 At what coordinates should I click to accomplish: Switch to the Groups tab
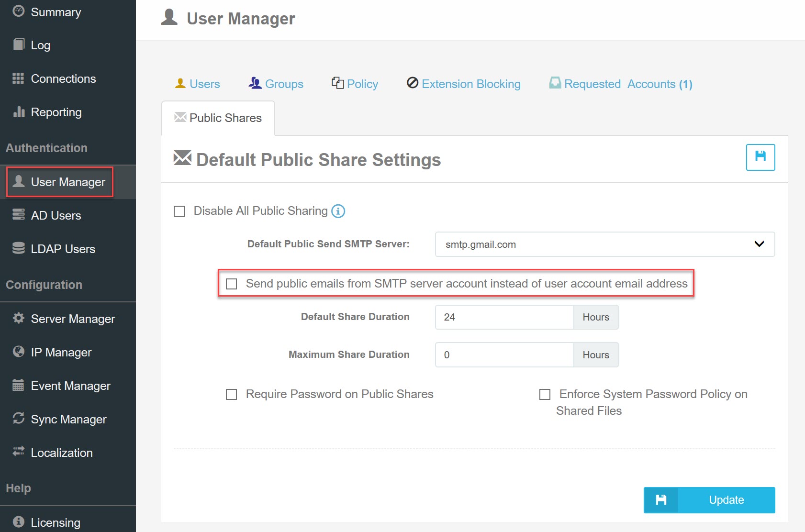point(276,84)
